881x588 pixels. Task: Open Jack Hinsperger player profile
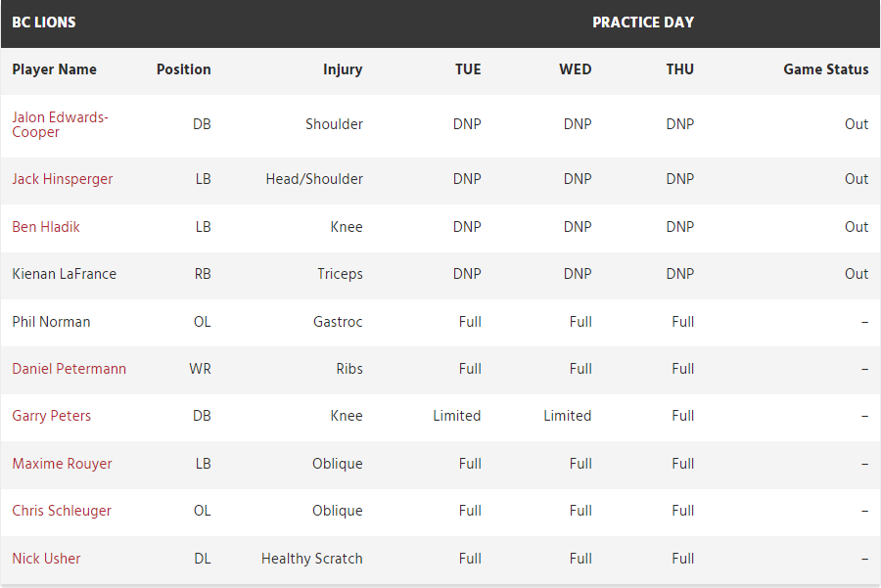coord(63,179)
